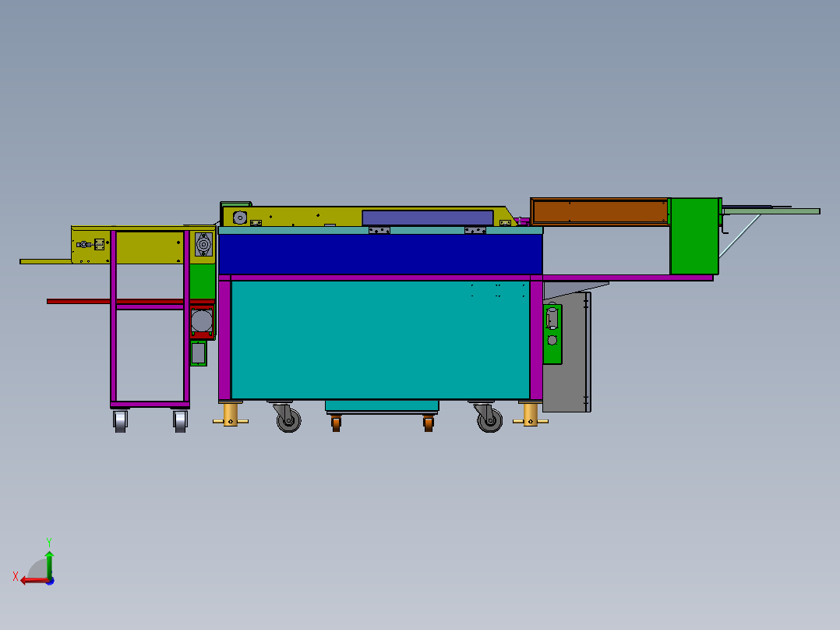Viewport: 840px width, 630px height.
Task: Select the teal tray beneath the cabinet
Action: [382, 405]
